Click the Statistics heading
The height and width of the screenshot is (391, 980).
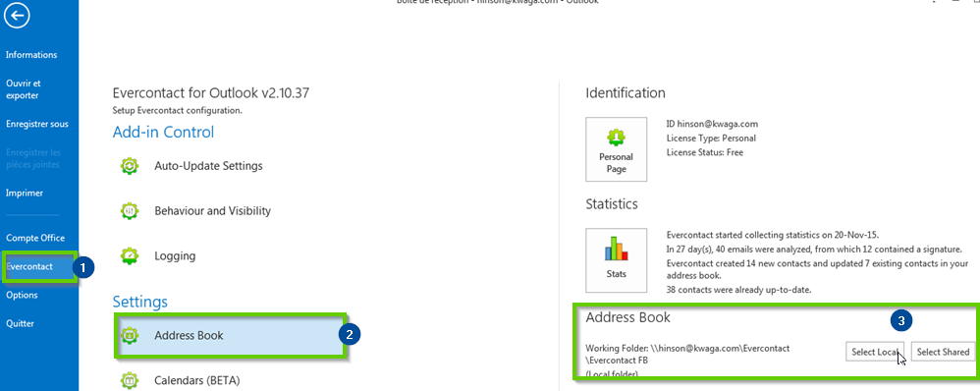pyautogui.click(x=612, y=204)
